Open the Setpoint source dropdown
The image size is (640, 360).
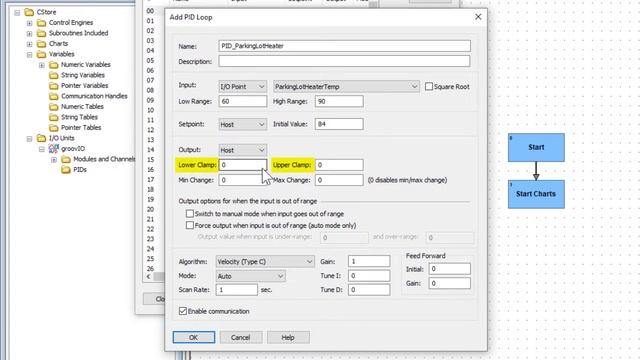pyautogui.click(x=242, y=124)
